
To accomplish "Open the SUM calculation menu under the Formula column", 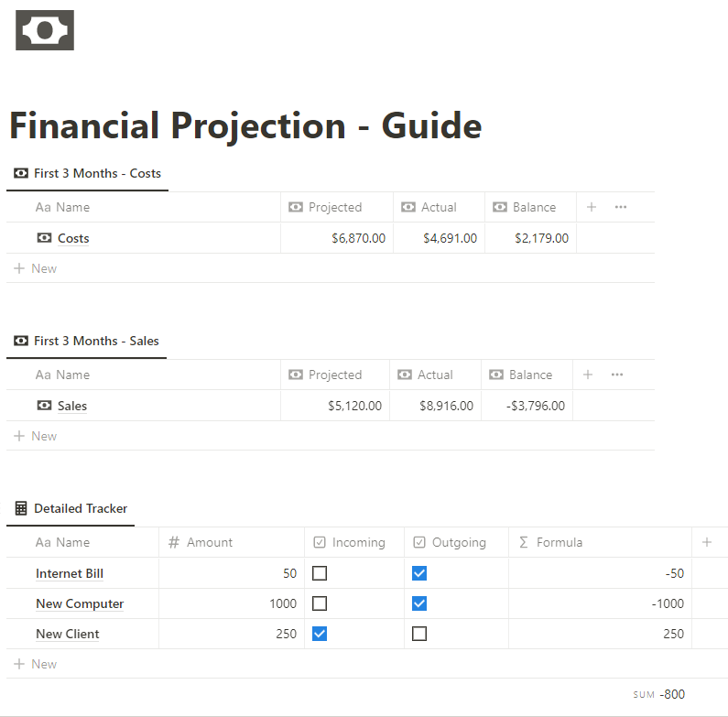I will pyautogui.click(x=658, y=694).
